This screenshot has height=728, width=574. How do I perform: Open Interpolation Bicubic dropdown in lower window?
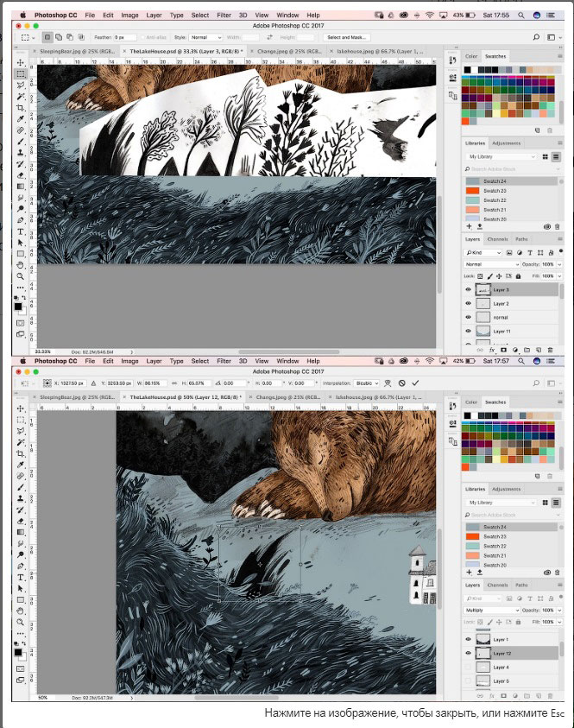[x=367, y=383]
